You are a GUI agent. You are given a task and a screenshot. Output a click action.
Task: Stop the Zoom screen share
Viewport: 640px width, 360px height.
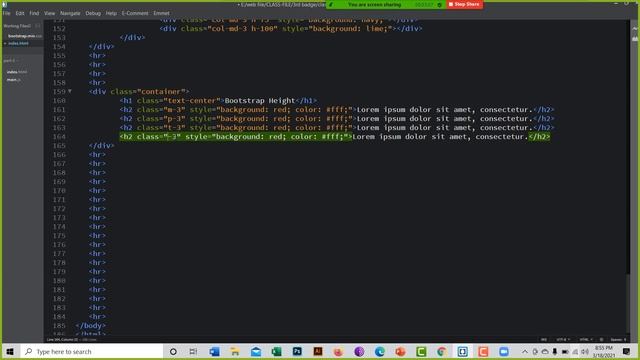click(464, 4)
